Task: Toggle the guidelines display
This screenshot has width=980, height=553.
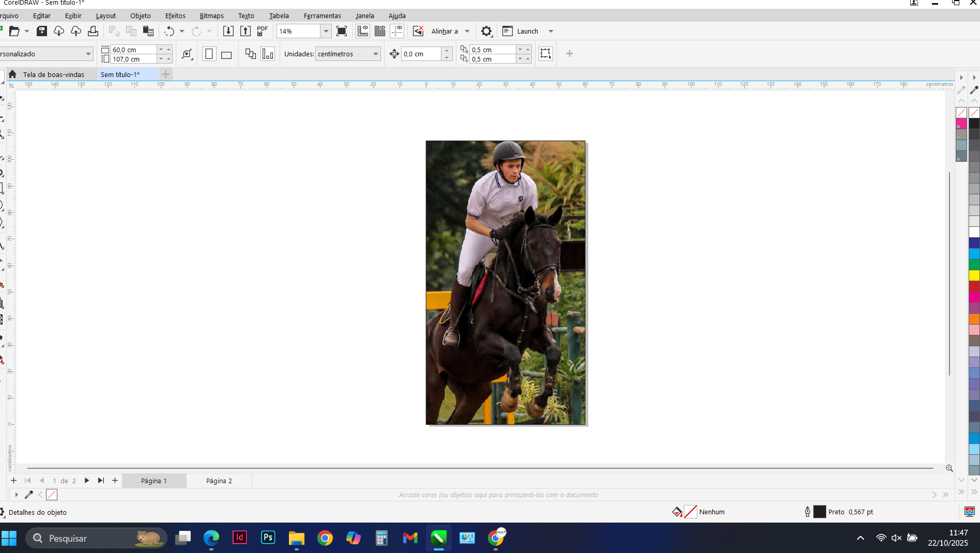Action: (x=397, y=31)
